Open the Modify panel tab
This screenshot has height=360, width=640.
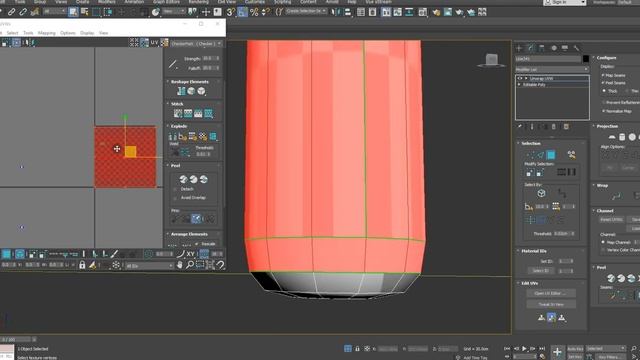(530, 48)
